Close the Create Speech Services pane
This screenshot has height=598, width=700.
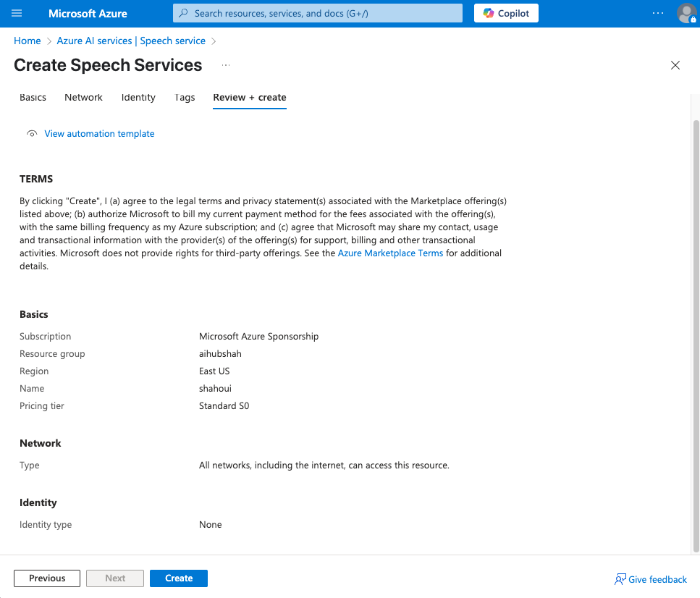675,65
